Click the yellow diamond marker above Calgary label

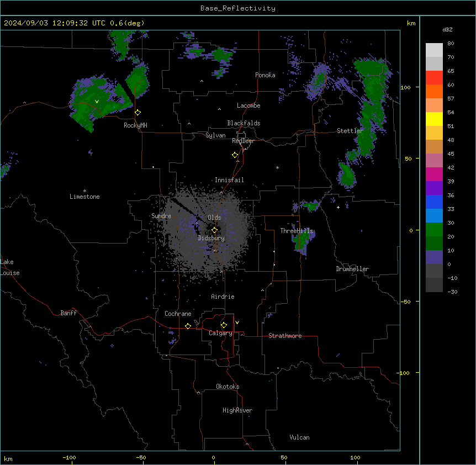click(x=224, y=325)
